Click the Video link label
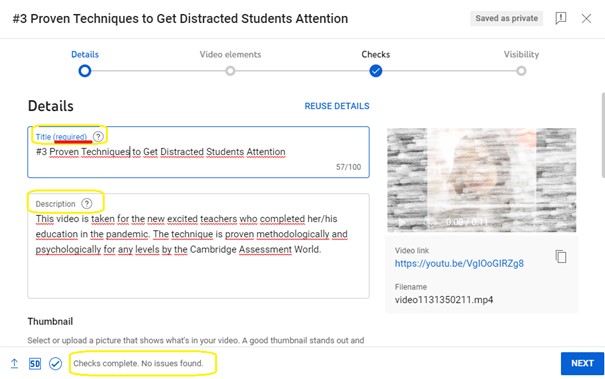The image size is (605, 379). pyautogui.click(x=412, y=250)
